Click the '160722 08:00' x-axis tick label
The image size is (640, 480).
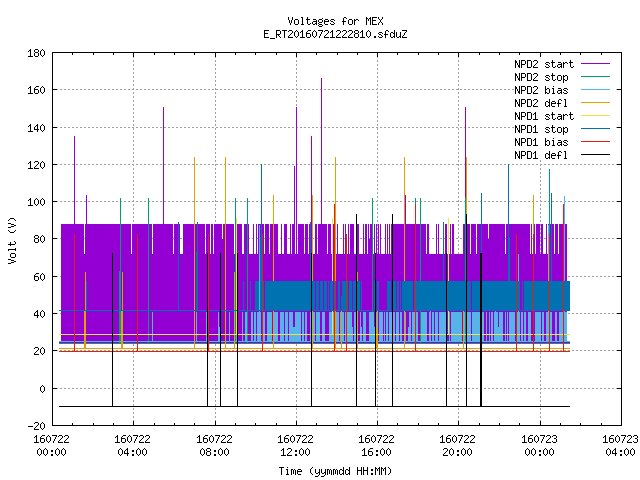[214, 446]
